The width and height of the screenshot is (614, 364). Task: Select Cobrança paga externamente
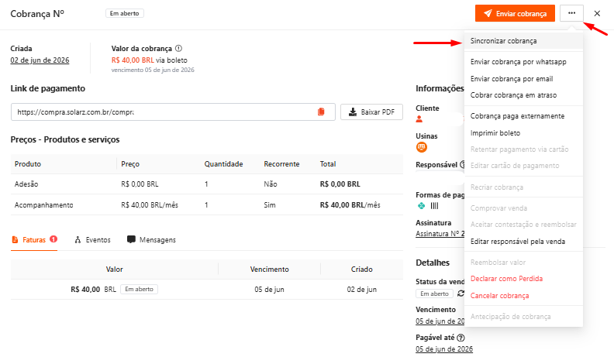point(517,116)
